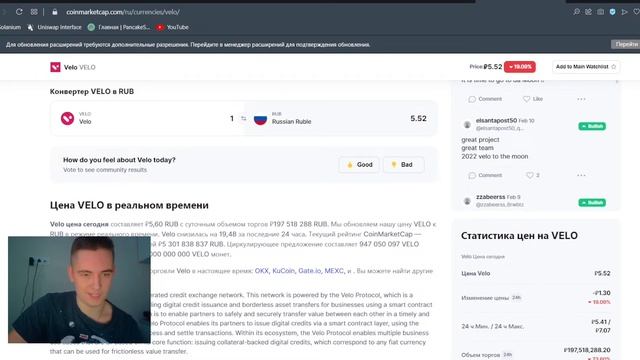This screenshot has width=640, height=360.
Task: Click the padlock site security icon
Action: 55,12
